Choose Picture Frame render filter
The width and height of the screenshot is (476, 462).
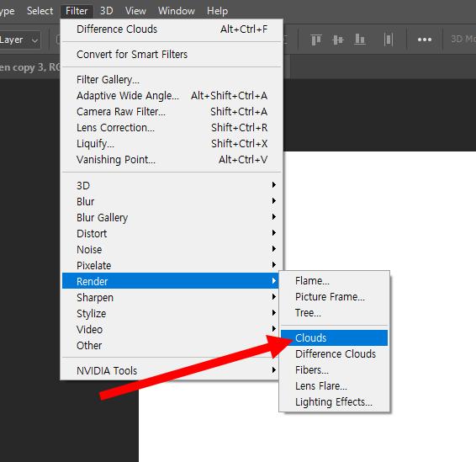click(334, 297)
